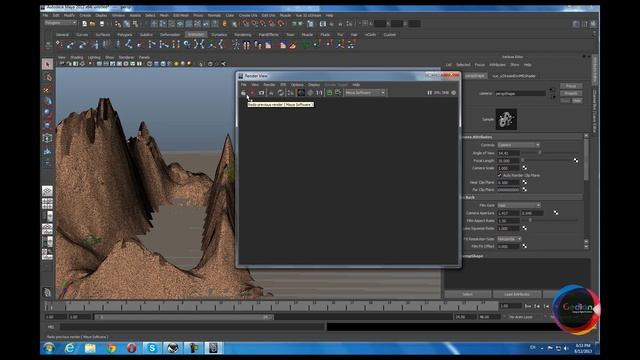
Task: Open a scene with the folder icon
Action: click(x=93, y=24)
